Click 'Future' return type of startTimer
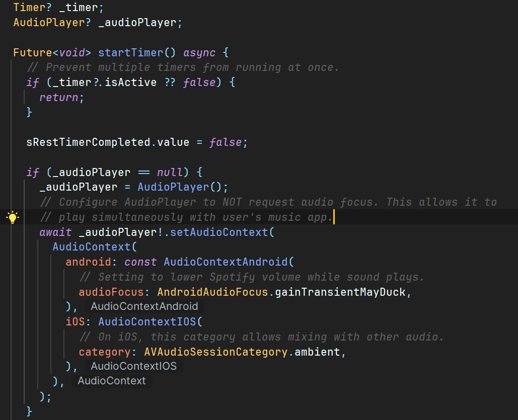 click(x=33, y=52)
